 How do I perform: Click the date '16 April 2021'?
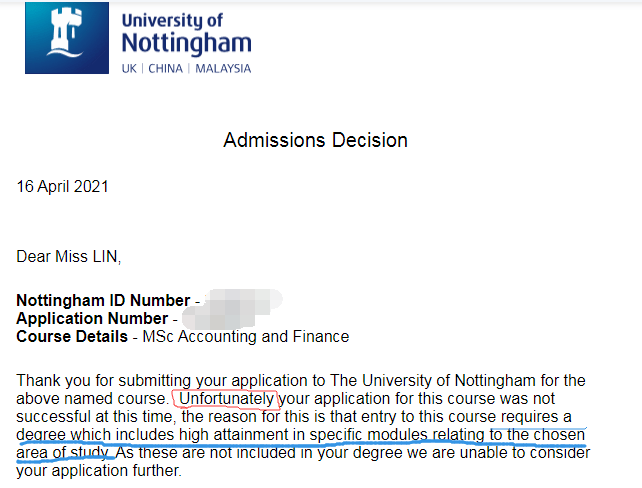62,187
